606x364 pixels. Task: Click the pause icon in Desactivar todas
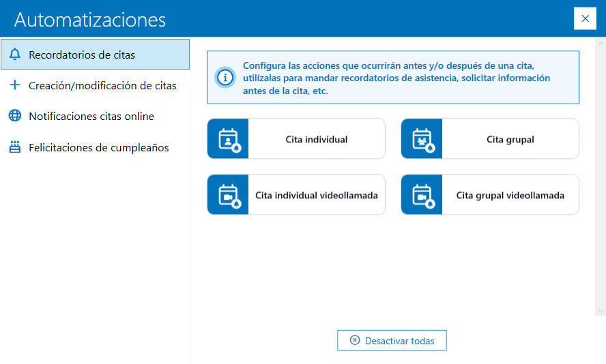coord(354,340)
